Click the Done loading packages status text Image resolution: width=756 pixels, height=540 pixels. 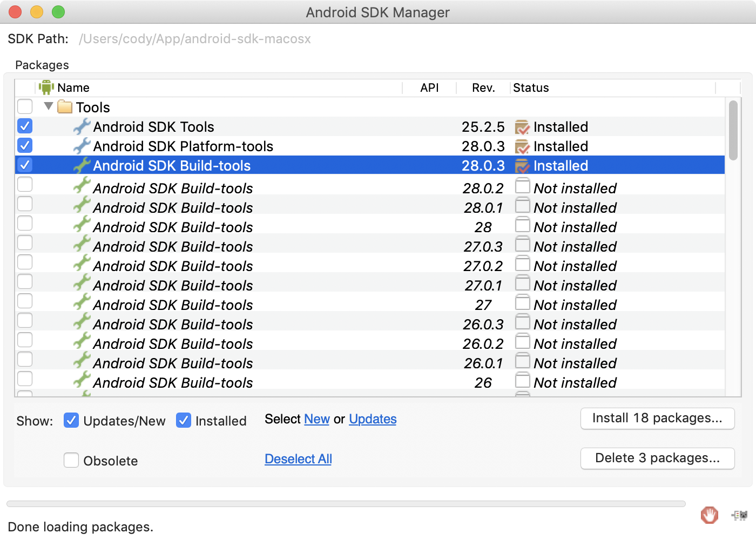pos(80,526)
